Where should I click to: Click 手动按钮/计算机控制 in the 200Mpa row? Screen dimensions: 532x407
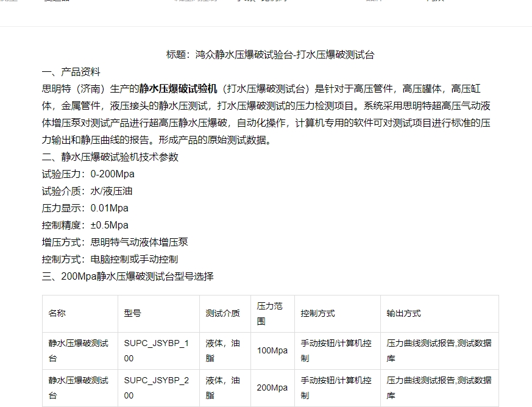(x=338, y=388)
